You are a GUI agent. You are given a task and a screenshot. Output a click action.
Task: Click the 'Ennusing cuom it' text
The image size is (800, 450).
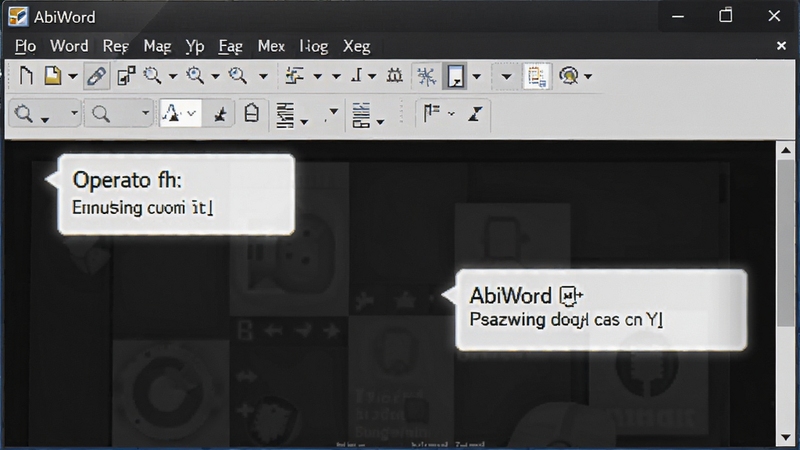point(142,208)
